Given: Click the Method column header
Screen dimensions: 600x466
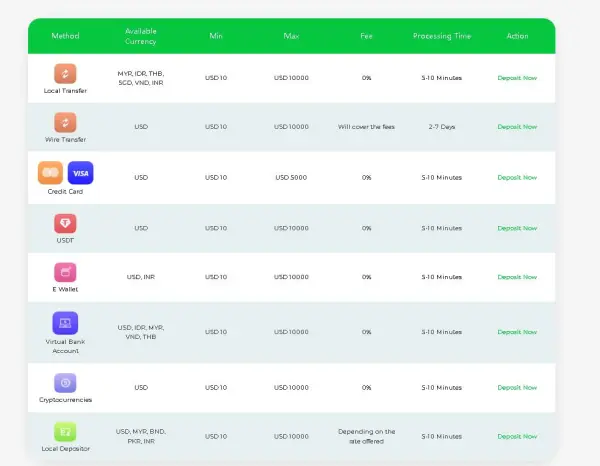Looking at the screenshot, I should pos(65,36).
